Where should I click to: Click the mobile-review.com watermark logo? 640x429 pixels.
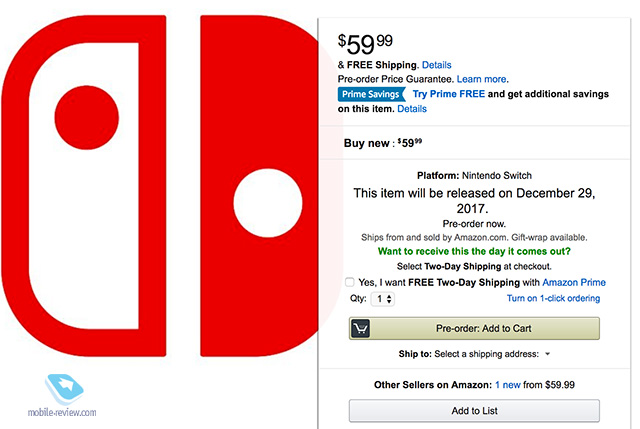pyautogui.click(x=64, y=389)
